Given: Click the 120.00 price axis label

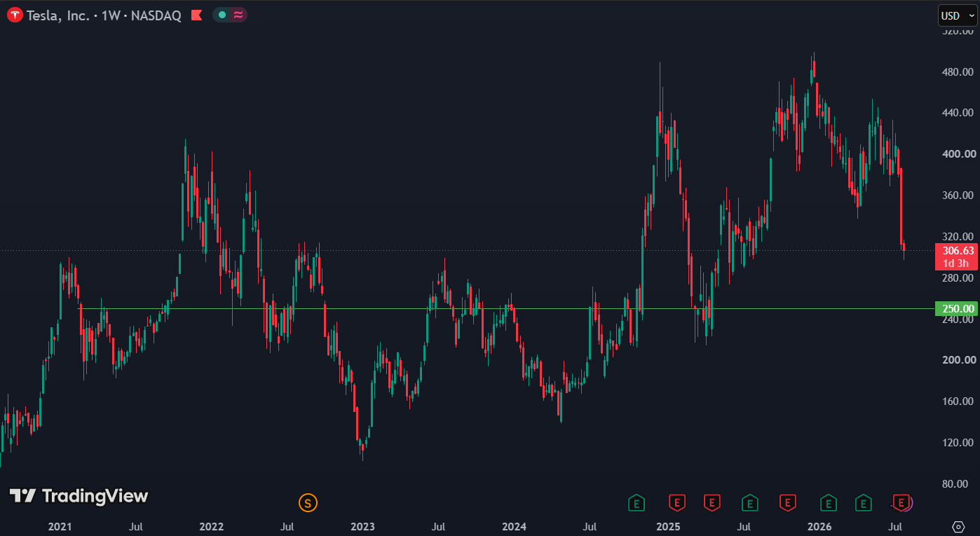Looking at the screenshot, I should click(958, 443).
